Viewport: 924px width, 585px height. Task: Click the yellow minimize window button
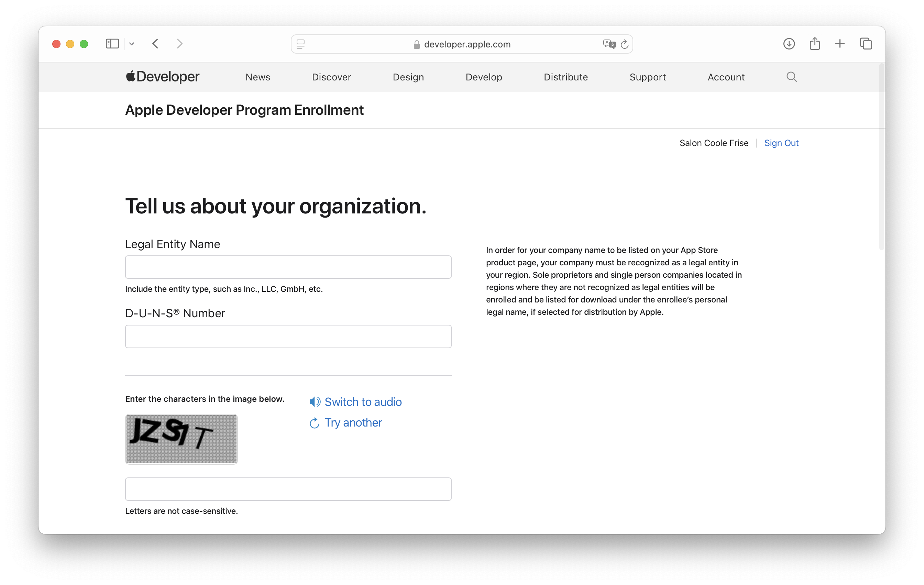(70, 44)
